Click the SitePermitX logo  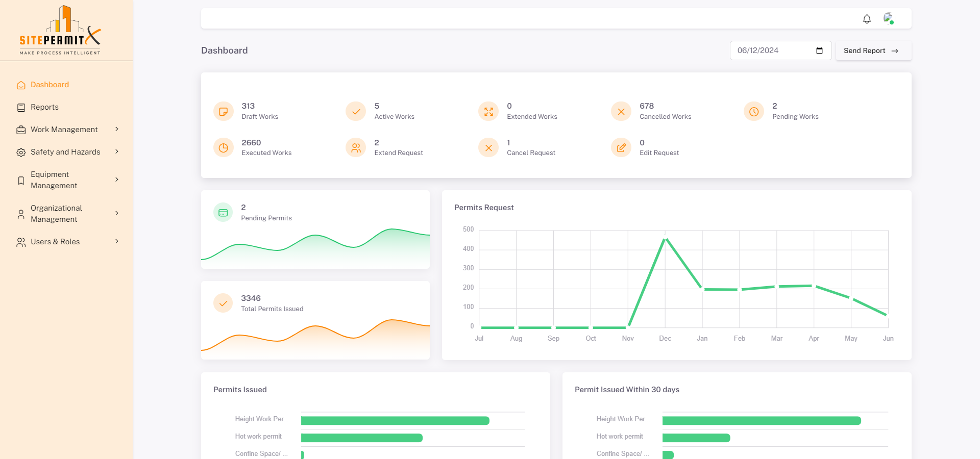tap(60, 31)
